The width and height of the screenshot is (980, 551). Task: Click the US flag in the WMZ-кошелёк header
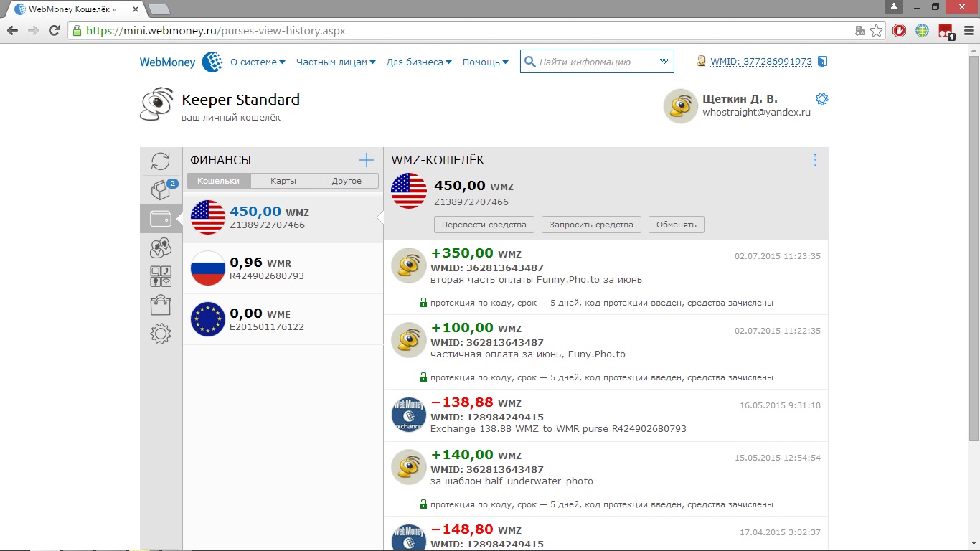pyautogui.click(x=409, y=191)
